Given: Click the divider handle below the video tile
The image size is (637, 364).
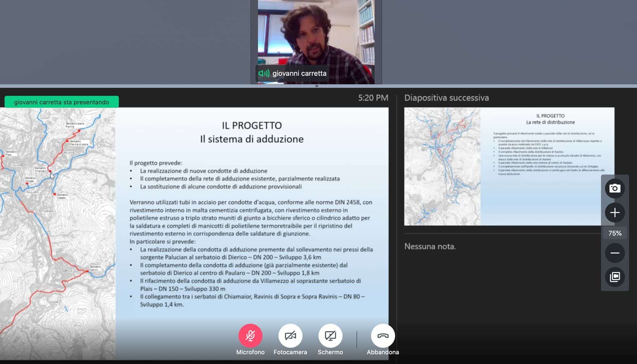Looking at the screenshot, I should [316, 86].
